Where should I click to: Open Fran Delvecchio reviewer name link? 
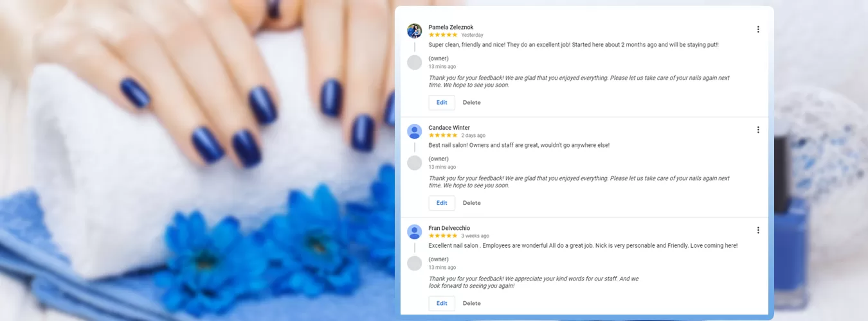pos(449,228)
